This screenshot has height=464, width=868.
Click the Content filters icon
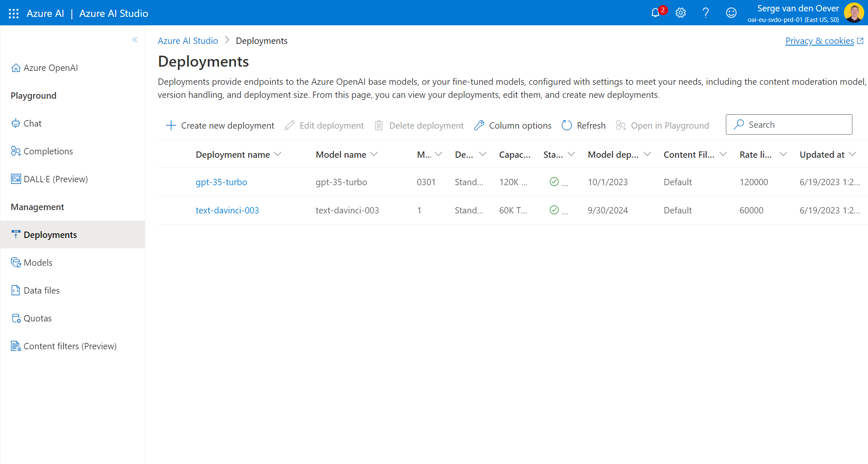click(16, 346)
